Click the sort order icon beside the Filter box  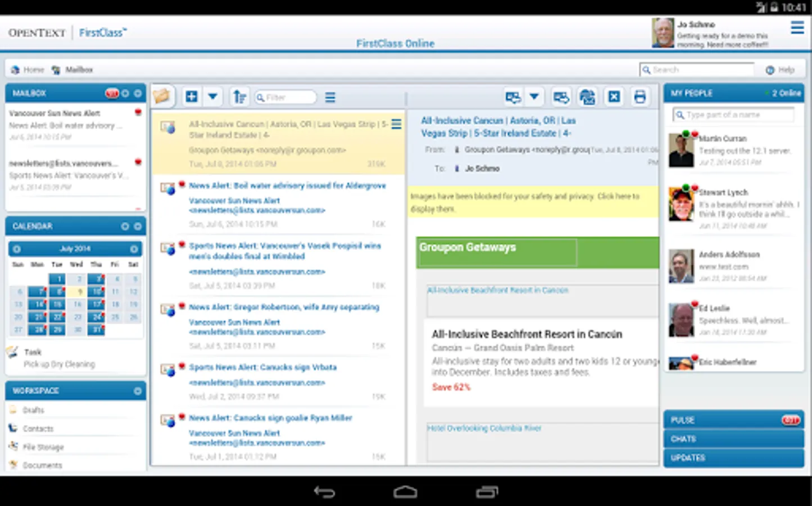240,97
